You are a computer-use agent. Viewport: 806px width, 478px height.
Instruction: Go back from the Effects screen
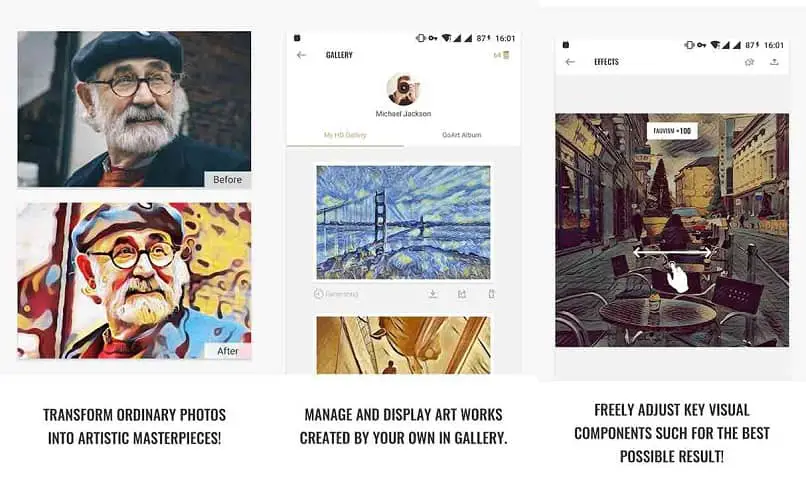pos(570,62)
